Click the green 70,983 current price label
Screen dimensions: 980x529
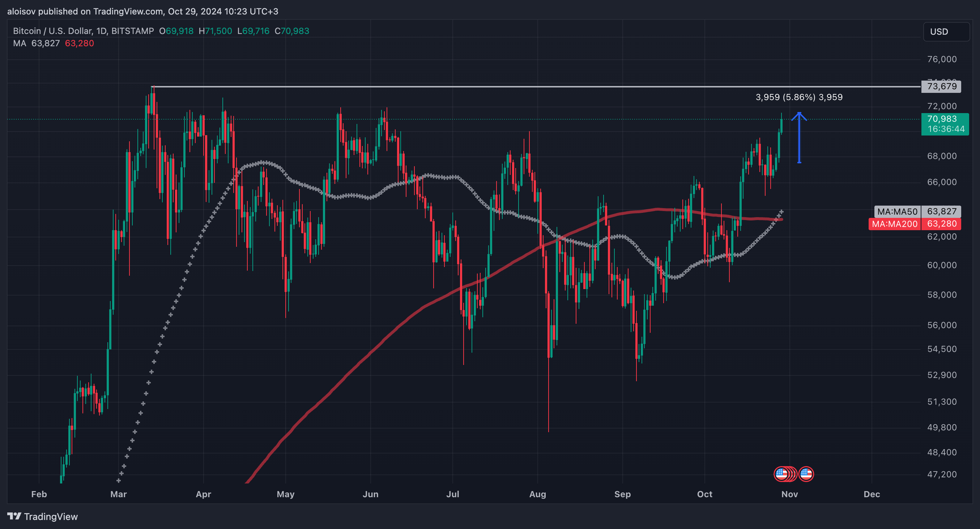pos(942,119)
